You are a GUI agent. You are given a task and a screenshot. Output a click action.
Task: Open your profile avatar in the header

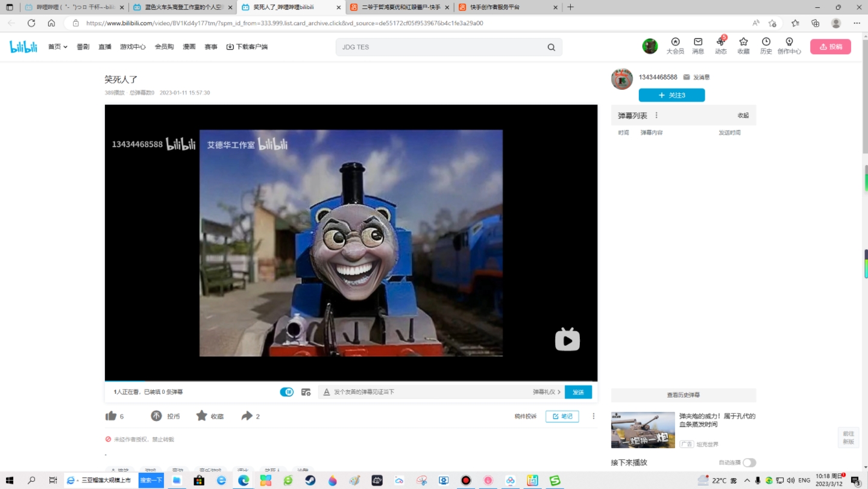click(x=650, y=46)
